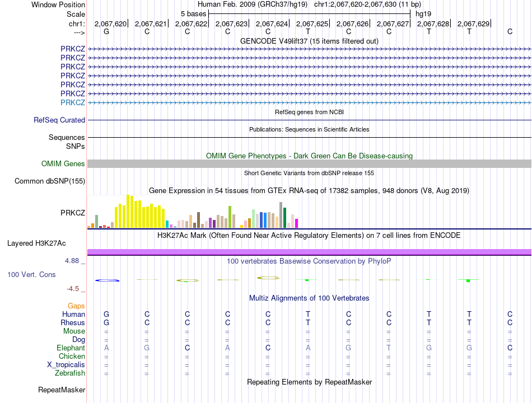Image resolution: width=532 pixels, height=403 pixels.
Task: Click the chr1: ruler row label
Action: pyautogui.click(x=77, y=24)
